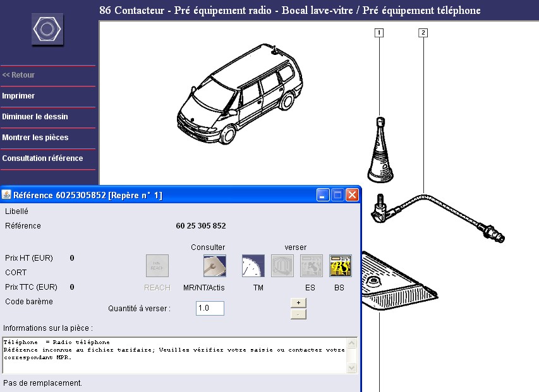
Task: Open the MR/NT/Actis consultation icon
Action: point(214,266)
